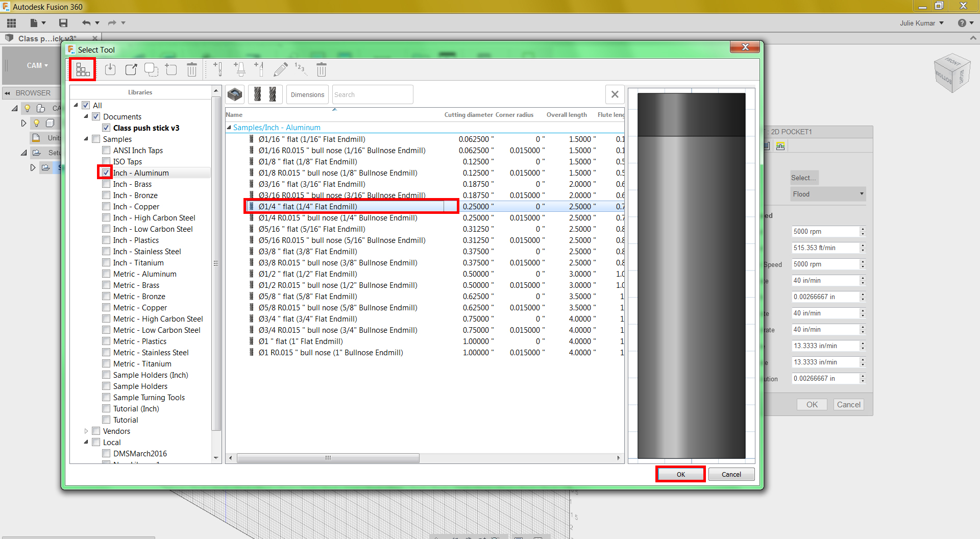
Task: Click the operation type filter icon
Action: click(235, 94)
